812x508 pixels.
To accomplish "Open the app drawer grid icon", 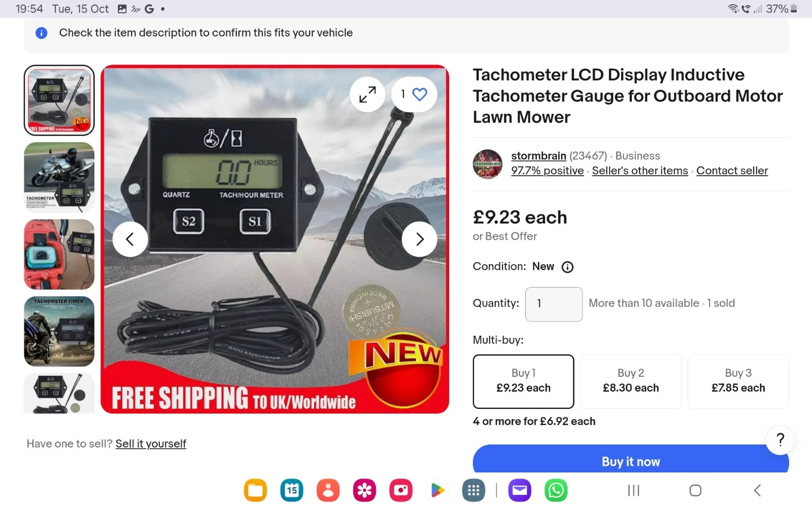I will pyautogui.click(x=473, y=490).
